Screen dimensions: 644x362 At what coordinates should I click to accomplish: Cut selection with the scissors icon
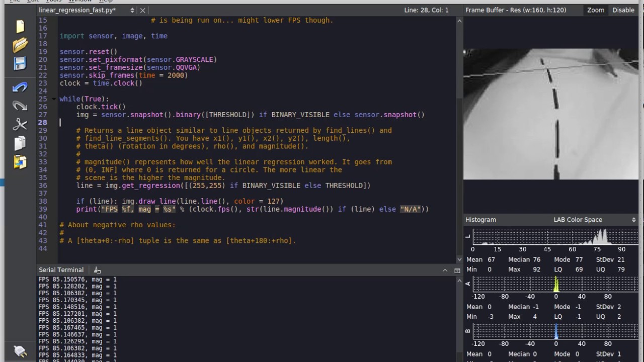point(20,124)
